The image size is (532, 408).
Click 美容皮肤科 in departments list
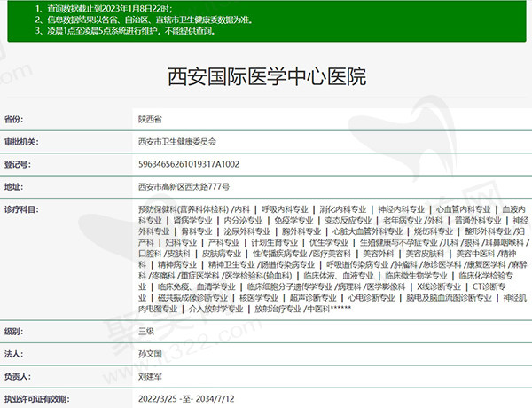[x=425, y=254]
